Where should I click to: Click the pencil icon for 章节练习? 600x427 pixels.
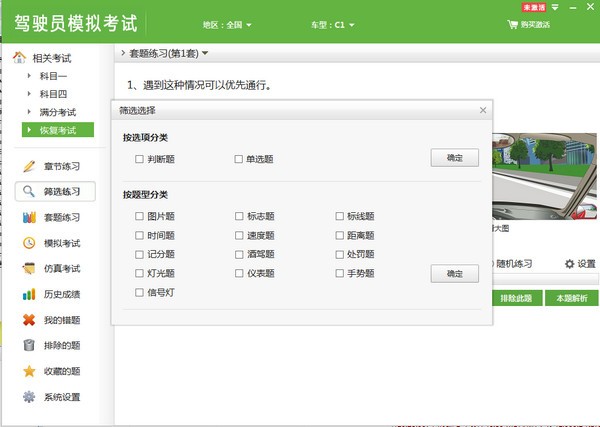coord(29,166)
